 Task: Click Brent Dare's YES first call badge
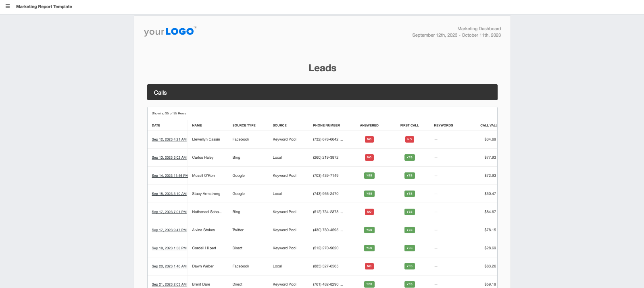coord(409,284)
